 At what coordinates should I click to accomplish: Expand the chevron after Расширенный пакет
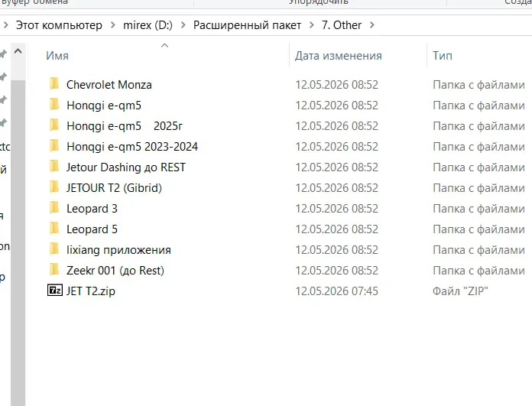[311, 25]
